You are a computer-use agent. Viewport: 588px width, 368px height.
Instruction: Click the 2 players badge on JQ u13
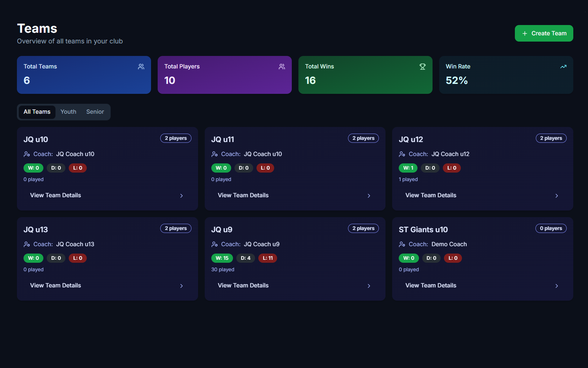[176, 229]
